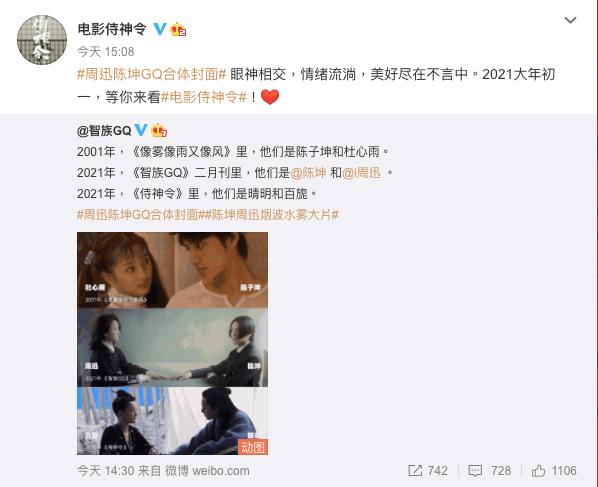Click the membership crown icon beside 电影侍神令
The height and width of the screenshot is (487, 598).
coord(178,29)
